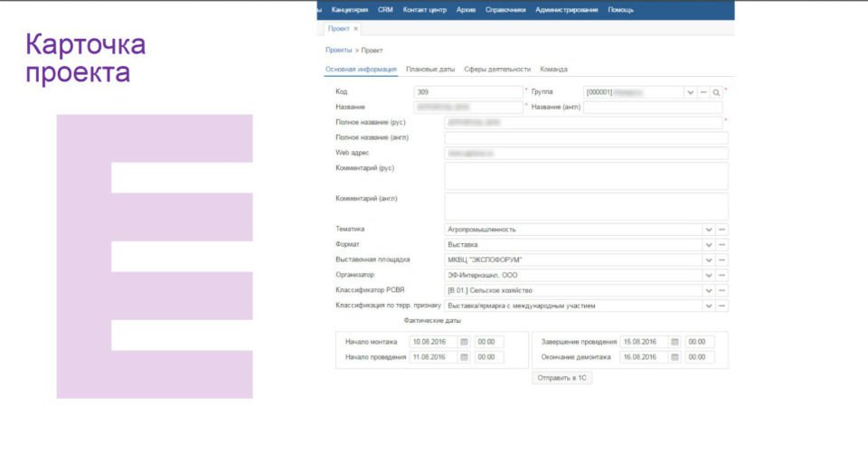Switch to Команда tab

[x=553, y=70]
